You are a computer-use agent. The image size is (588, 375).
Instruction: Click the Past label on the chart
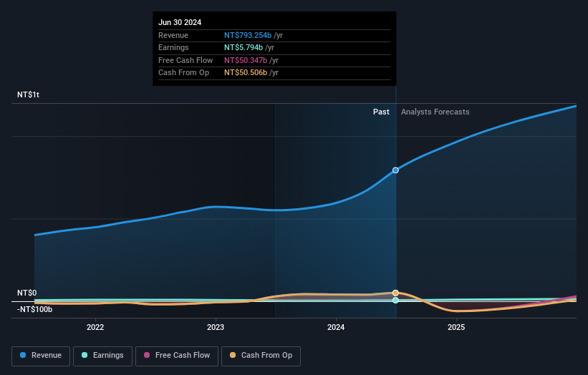[x=381, y=112]
